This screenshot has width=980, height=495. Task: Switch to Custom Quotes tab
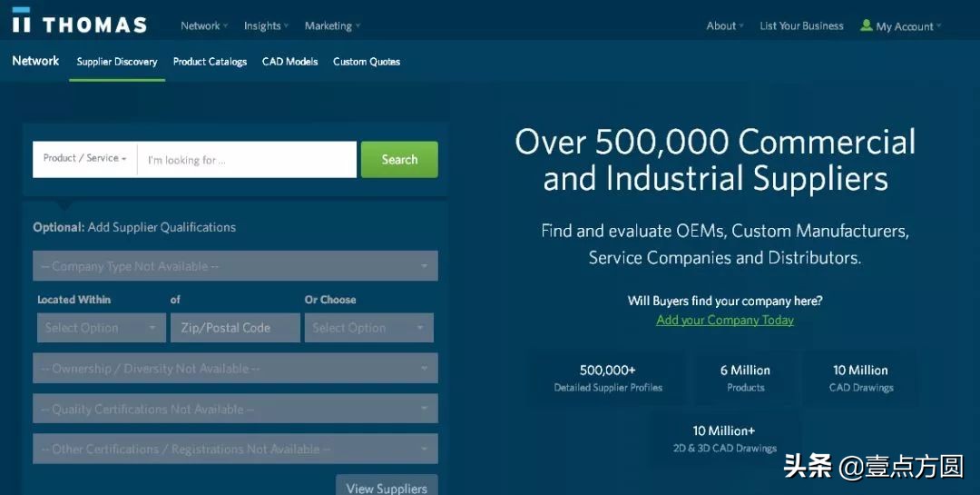[x=367, y=62]
